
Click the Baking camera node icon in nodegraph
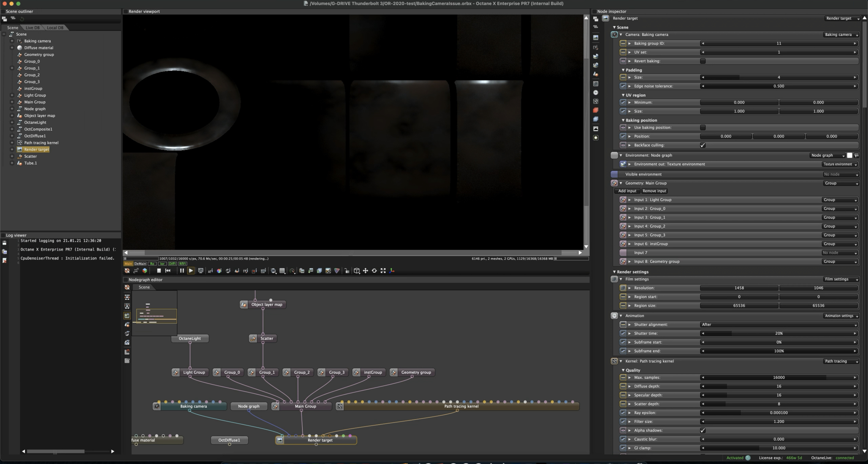coord(157,406)
